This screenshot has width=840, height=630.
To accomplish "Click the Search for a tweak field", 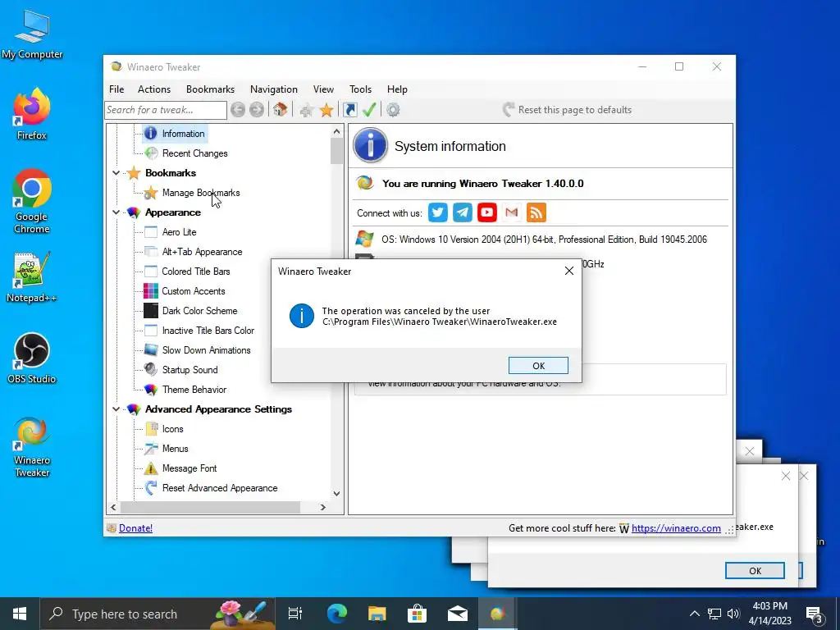I will click(x=166, y=110).
